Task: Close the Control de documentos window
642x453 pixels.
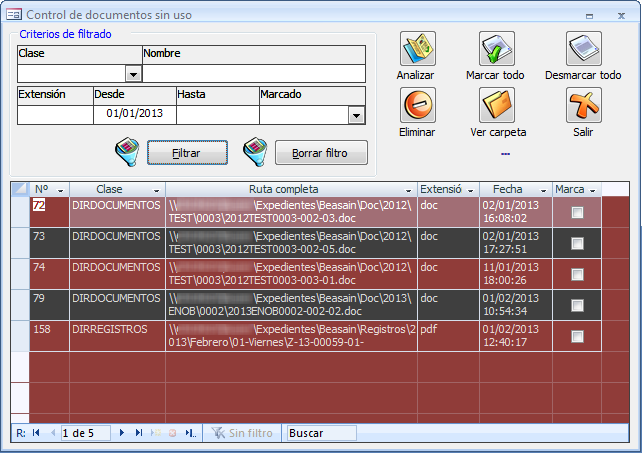Action: tap(621, 16)
